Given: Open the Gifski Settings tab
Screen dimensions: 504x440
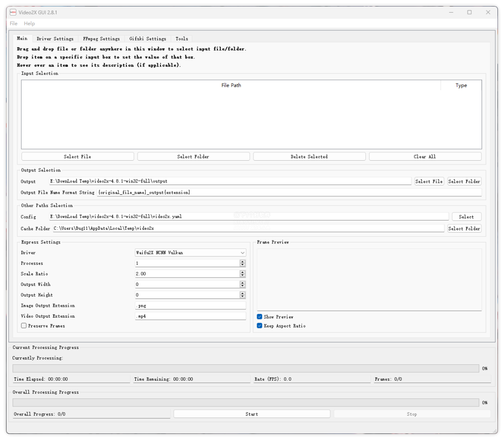Looking at the screenshot, I should [x=147, y=39].
